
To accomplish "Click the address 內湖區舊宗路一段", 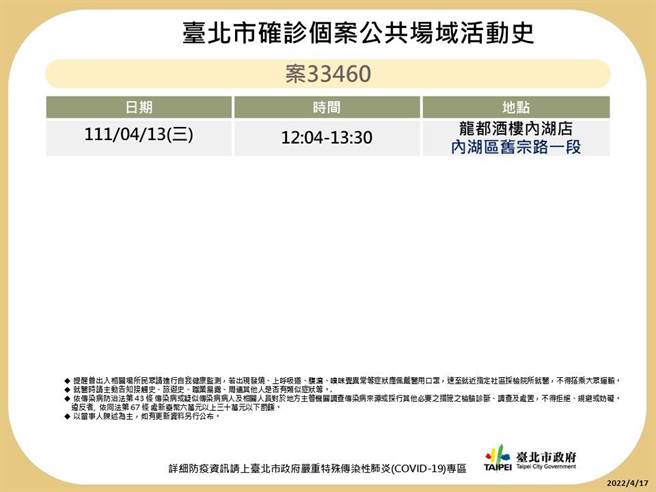I will [x=516, y=147].
